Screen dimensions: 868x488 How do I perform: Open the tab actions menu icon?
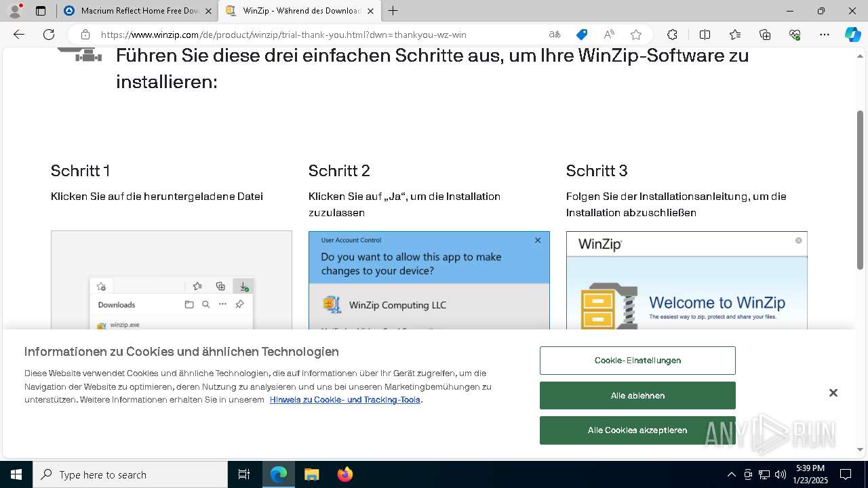click(x=41, y=11)
